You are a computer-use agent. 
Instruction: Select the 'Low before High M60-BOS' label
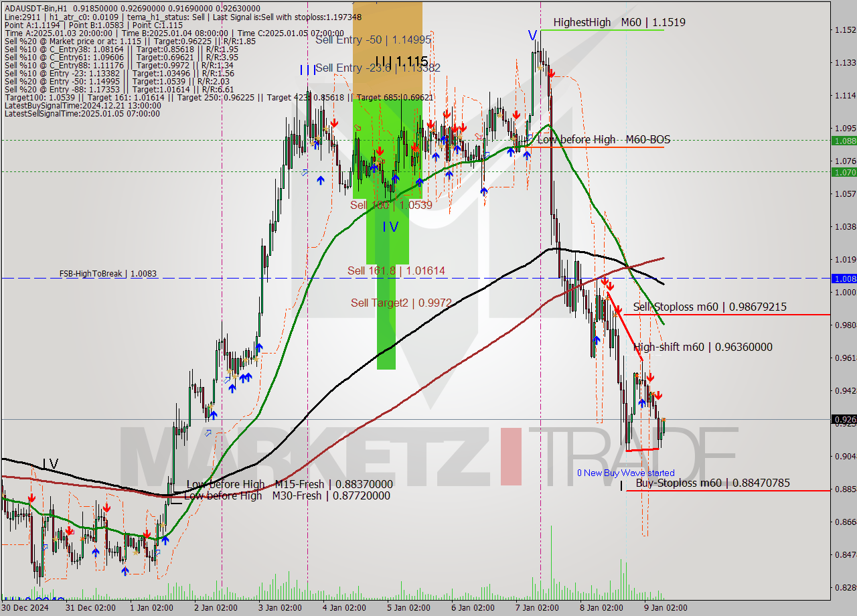(x=603, y=139)
